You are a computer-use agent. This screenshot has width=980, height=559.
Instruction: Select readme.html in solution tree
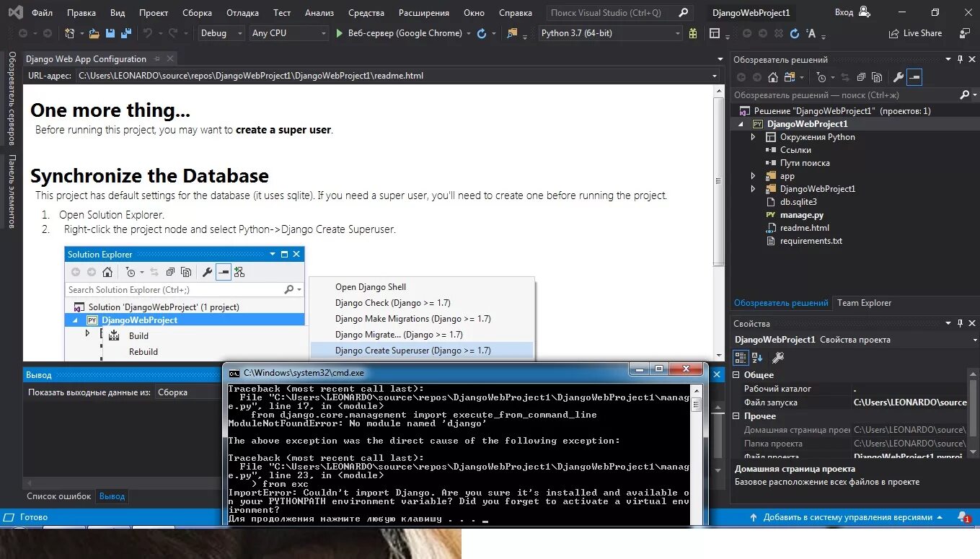click(x=804, y=228)
